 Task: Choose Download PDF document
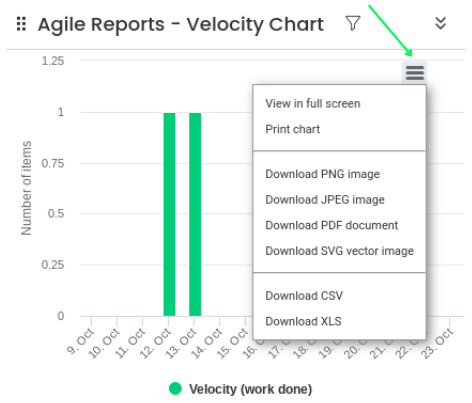point(331,225)
